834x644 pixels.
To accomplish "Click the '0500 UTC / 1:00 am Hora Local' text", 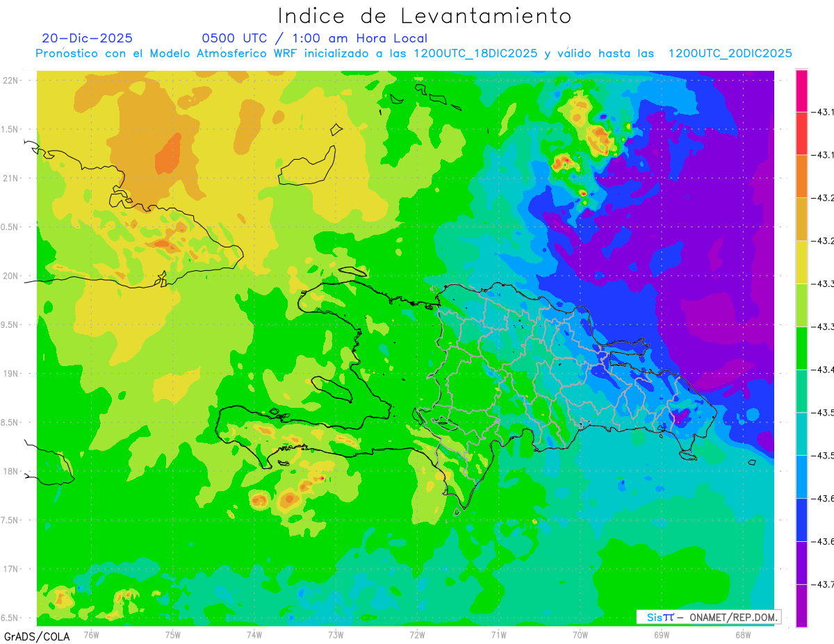I will click(x=314, y=38).
